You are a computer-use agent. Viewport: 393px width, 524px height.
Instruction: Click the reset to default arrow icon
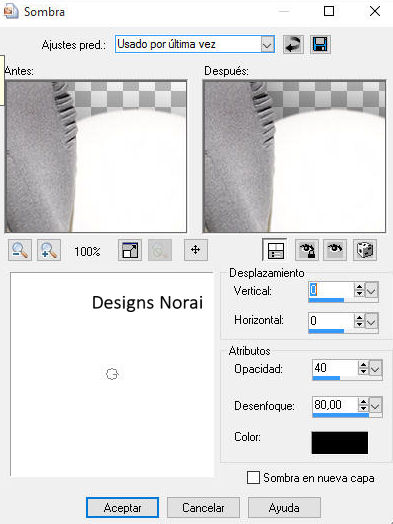(293, 44)
